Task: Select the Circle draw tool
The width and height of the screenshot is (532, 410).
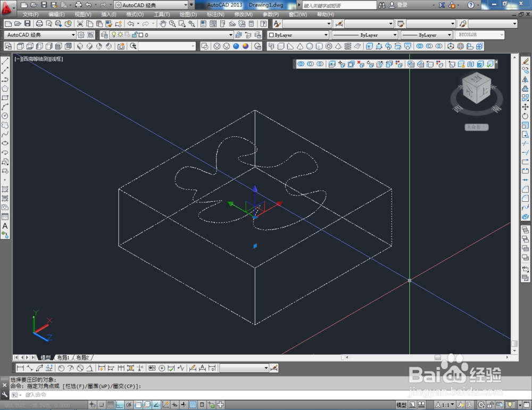Action: (5, 116)
